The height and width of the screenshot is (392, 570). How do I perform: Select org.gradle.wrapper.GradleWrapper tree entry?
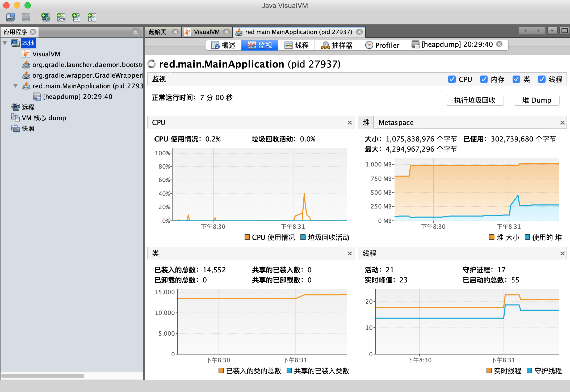coord(87,75)
